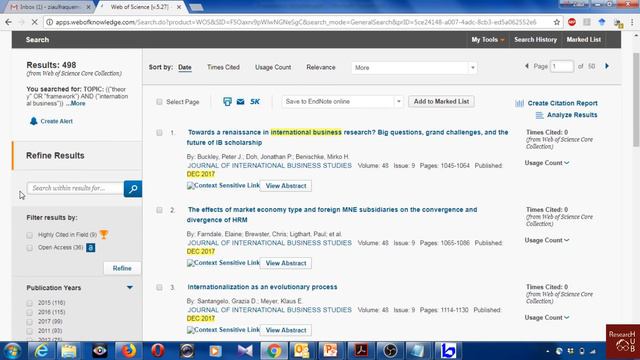Screen dimensions: 640x360
Task: Click the Add to Marked List button
Action: click(441, 102)
